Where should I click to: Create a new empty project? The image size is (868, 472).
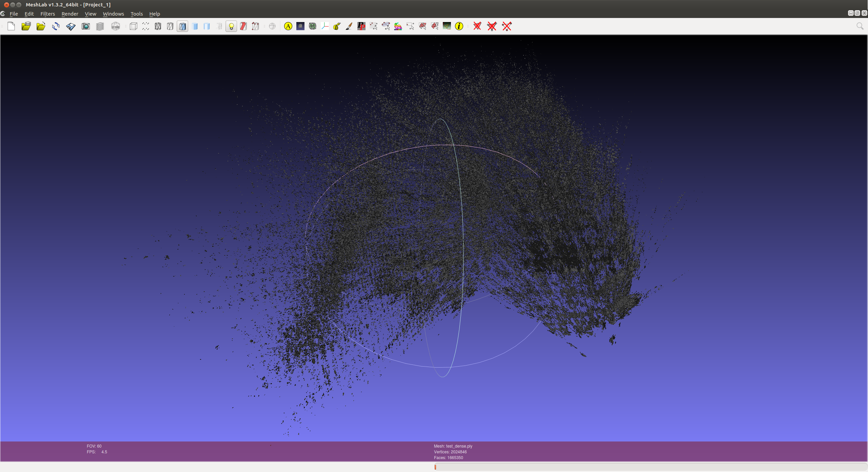pyautogui.click(x=11, y=26)
